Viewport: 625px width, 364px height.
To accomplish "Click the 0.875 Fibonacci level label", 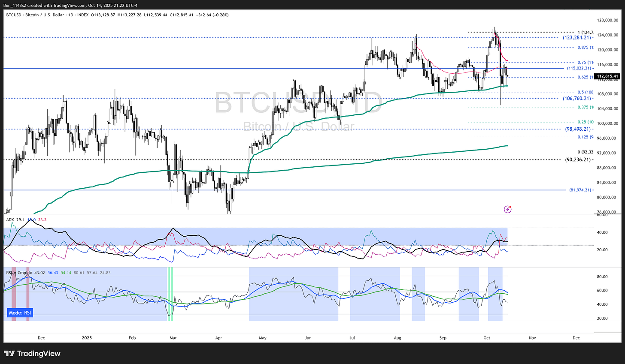I will [586, 48].
